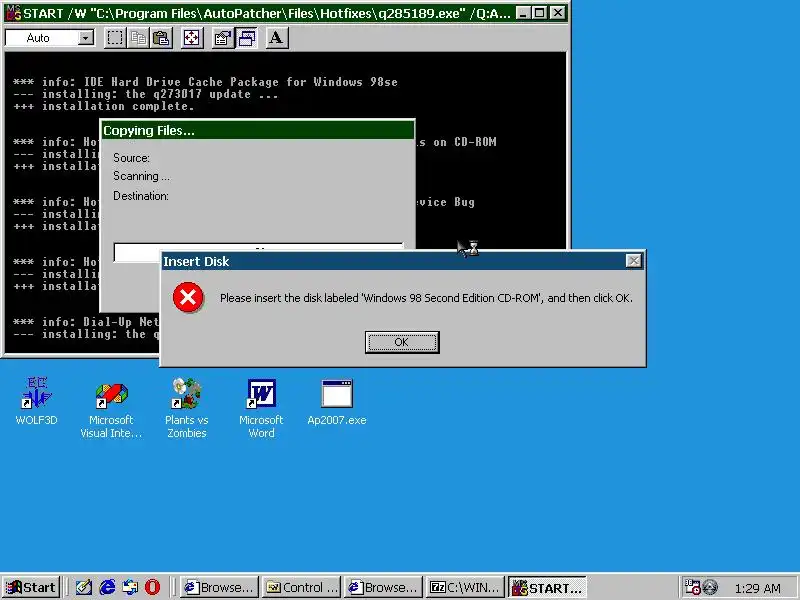Click the task scheduler tray icon
This screenshot has width=800, height=600.
pyautogui.click(x=692, y=587)
